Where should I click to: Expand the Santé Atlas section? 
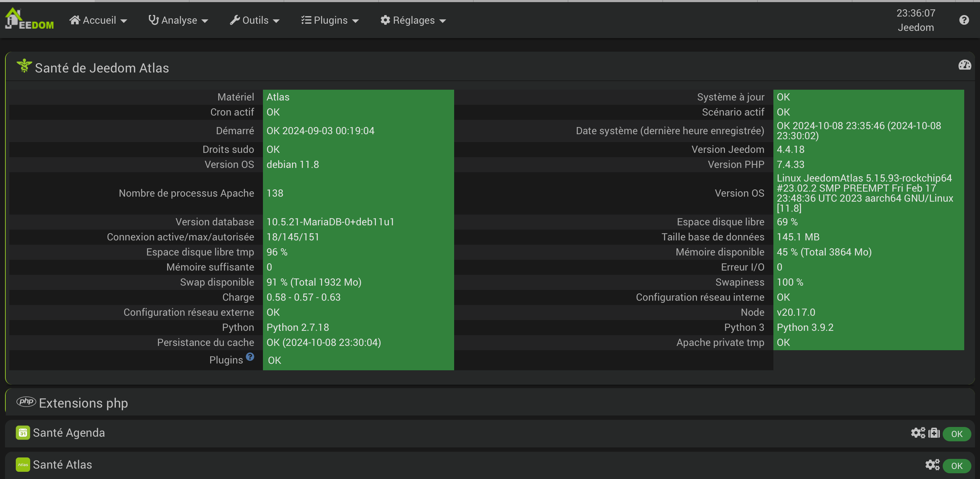(490, 465)
